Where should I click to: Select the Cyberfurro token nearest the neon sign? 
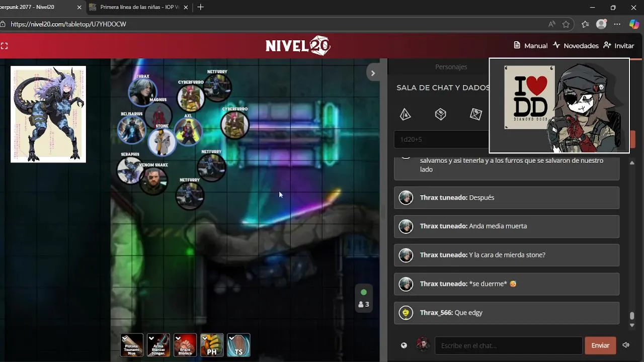235,125
